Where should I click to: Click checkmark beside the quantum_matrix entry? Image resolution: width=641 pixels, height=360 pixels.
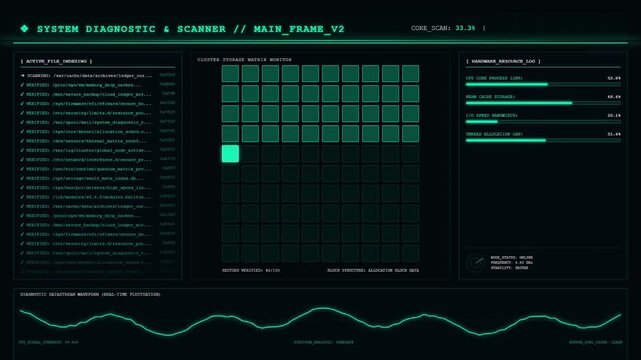point(22,169)
